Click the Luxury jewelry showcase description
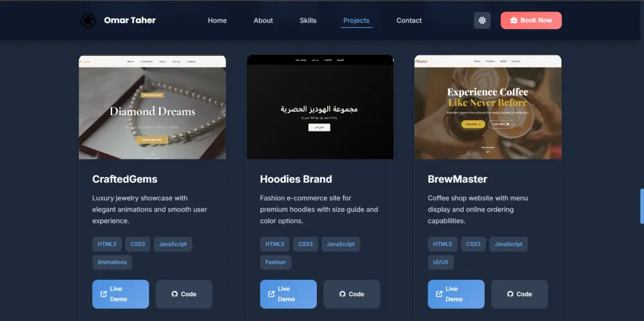This screenshot has width=644, height=321. pos(149,209)
